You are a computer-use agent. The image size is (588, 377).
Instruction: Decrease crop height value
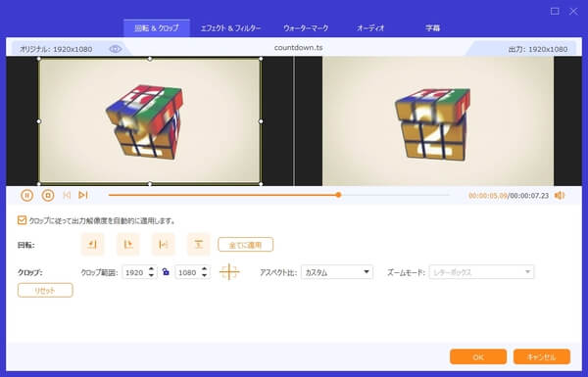pyautogui.click(x=205, y=275)
